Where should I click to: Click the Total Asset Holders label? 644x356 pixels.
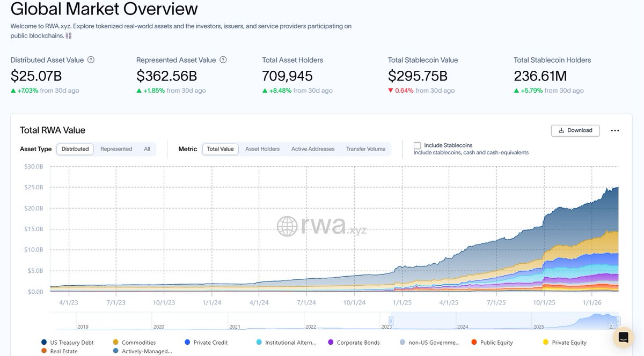[292, 60]
